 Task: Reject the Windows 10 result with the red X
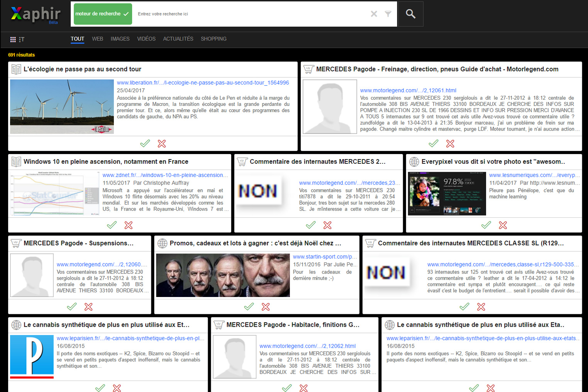point(128,225)
